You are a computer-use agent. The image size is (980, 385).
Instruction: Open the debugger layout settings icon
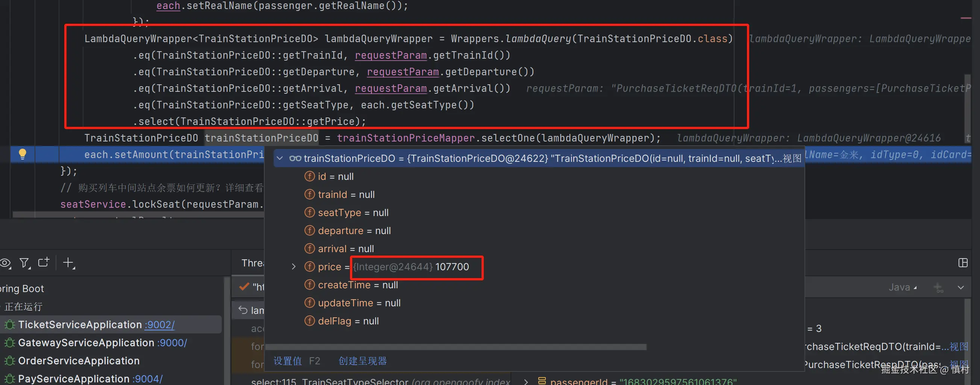[x=963, y=263]
